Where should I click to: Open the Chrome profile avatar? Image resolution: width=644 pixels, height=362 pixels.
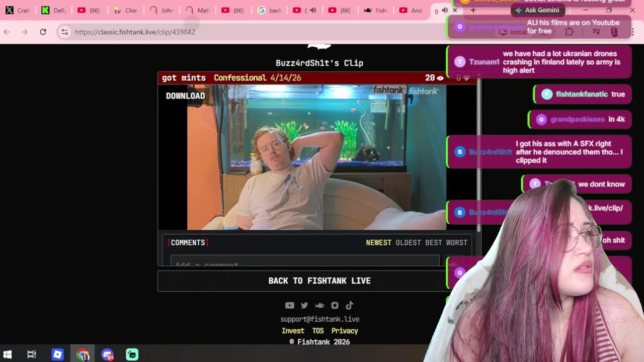(x=614, y=32)
